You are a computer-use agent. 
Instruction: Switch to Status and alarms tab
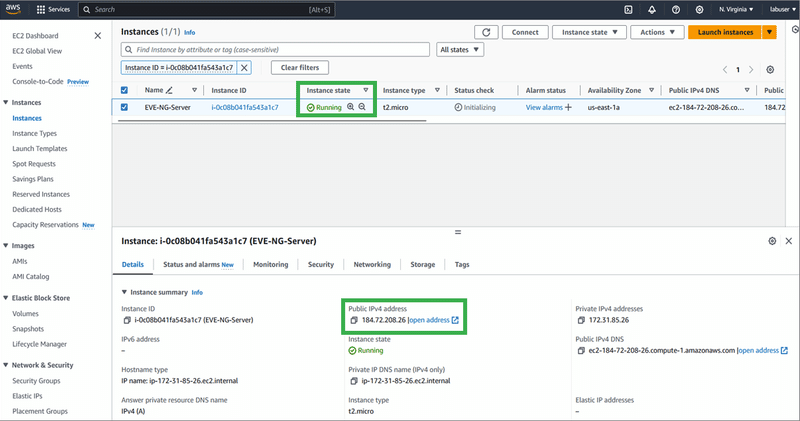click(x=198, y=264)
